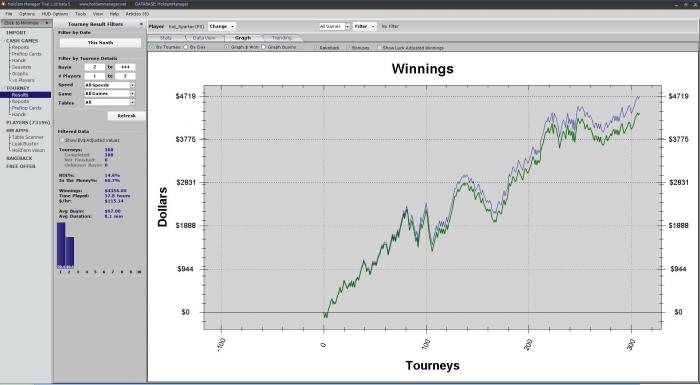Open the IMPORT section
Screen dimensions: 700x385
tap(16, 33)
